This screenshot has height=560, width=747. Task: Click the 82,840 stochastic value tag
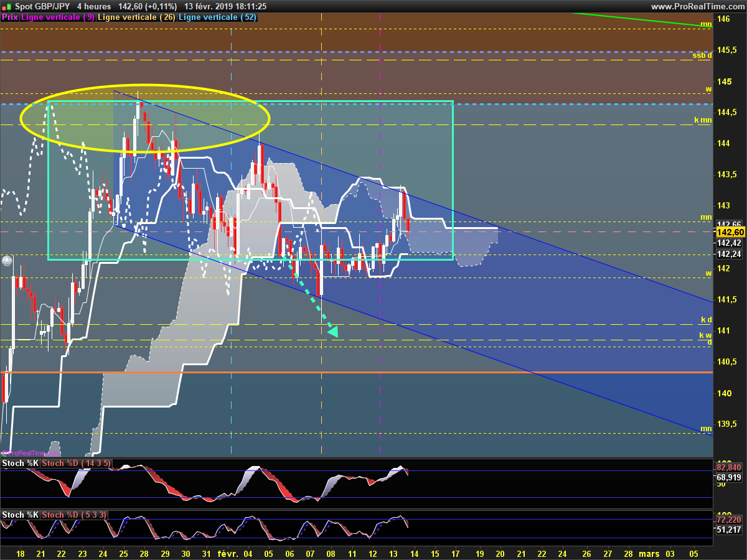click(x=729, y=467)
